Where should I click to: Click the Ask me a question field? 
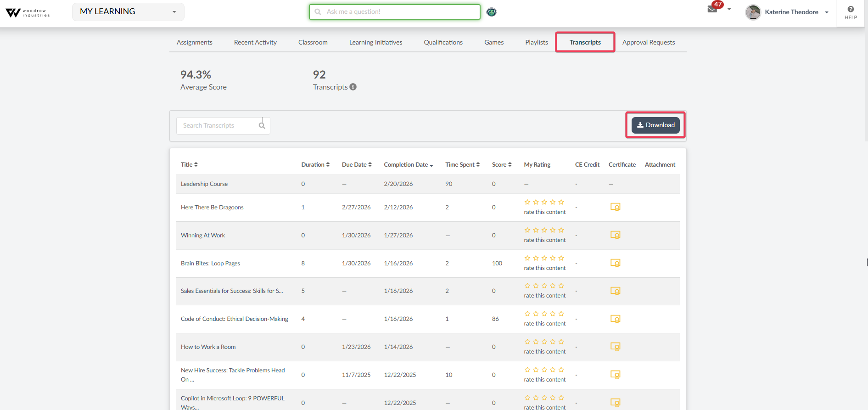tap(395, 12)
